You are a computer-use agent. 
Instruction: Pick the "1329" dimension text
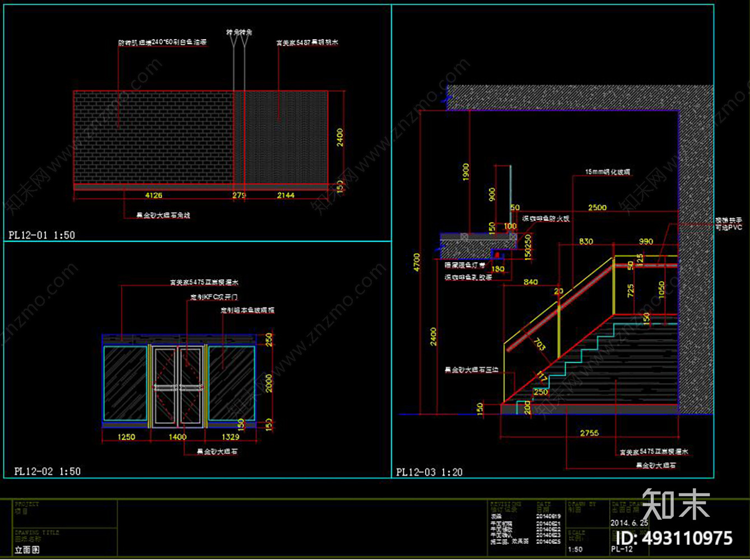(230, 437)
